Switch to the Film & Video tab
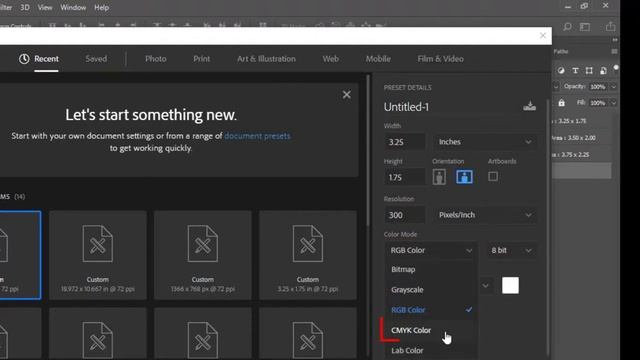The height and width of the screenshot is (360, 640). (440, 59)
